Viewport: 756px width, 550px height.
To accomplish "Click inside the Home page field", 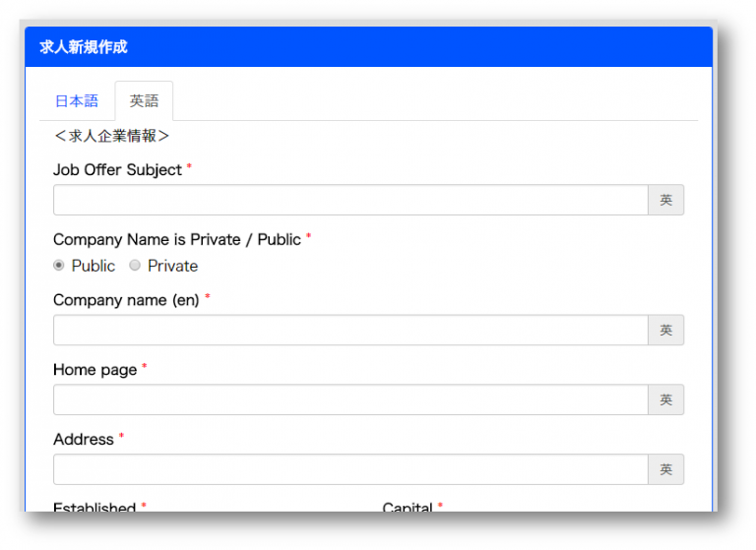I will pos(350,399).
